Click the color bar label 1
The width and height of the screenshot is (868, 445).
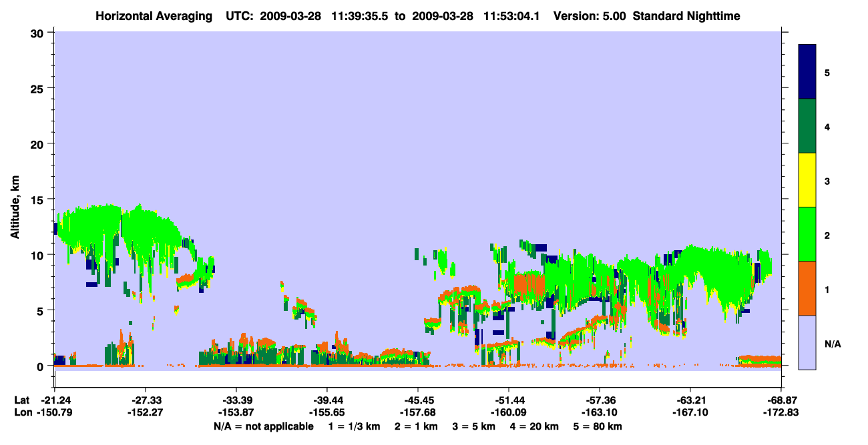point(827,289)
